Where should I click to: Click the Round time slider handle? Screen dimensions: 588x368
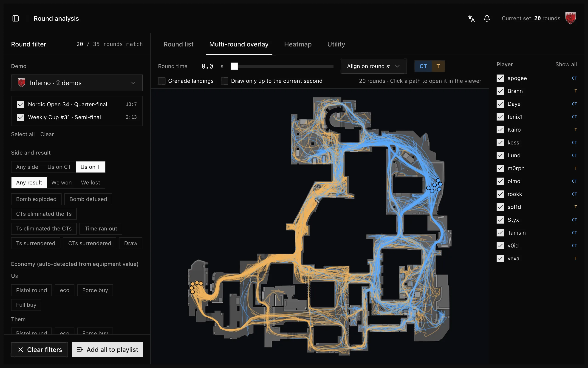click(x=234, y=66)
